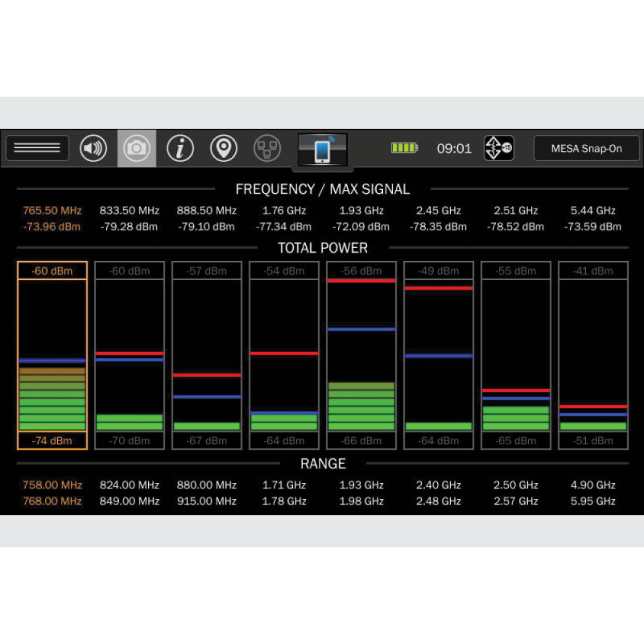Screen dimensions: 644x644
Task: Click the -65 dBm lower limit label
Action: click(516, 440)
